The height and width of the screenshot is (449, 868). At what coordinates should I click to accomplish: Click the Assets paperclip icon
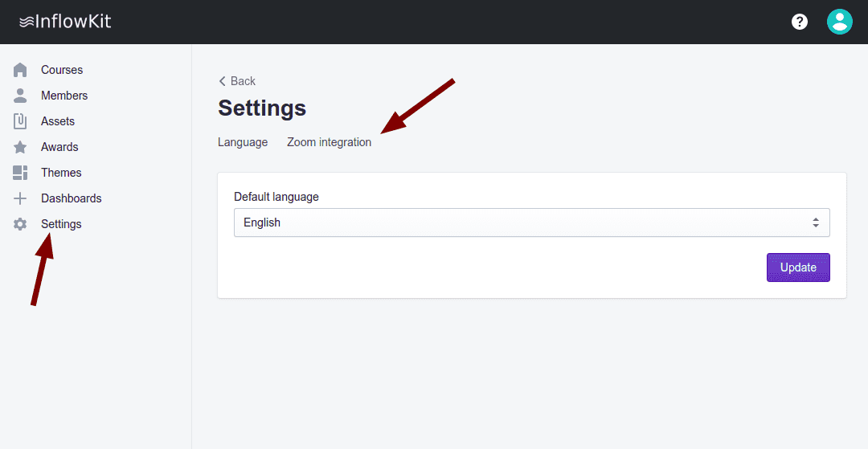point(21,121)
